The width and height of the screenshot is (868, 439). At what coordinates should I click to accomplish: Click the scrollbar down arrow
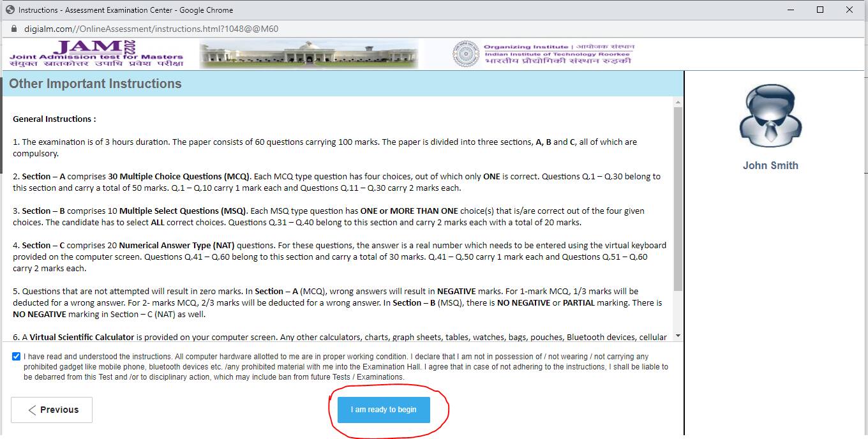pyautogui.click(x=678, y=335)
